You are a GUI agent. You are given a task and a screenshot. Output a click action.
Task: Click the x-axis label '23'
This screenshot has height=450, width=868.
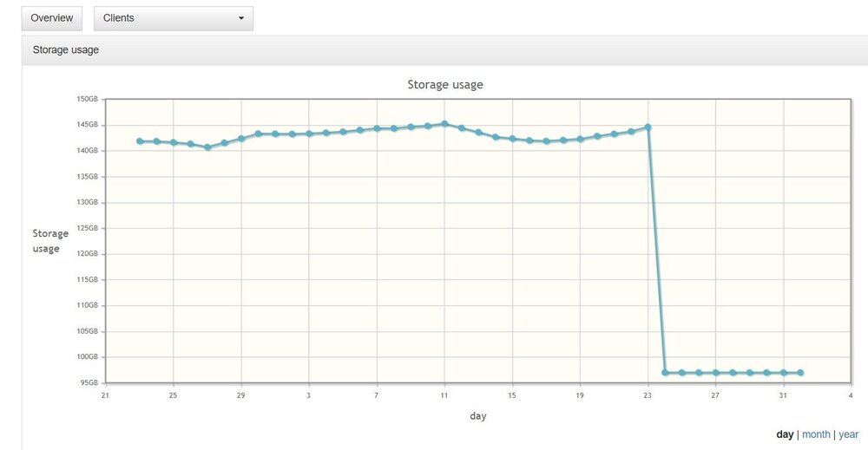click(x=648, y=395)
